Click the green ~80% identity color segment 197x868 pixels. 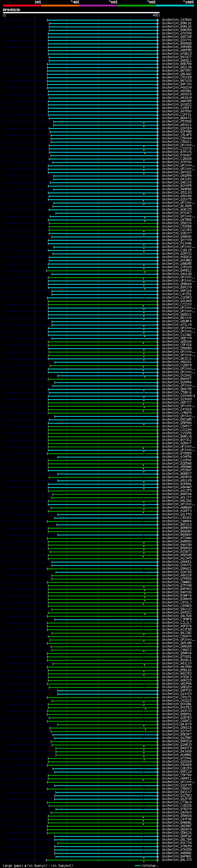click(x=137, y=6)
